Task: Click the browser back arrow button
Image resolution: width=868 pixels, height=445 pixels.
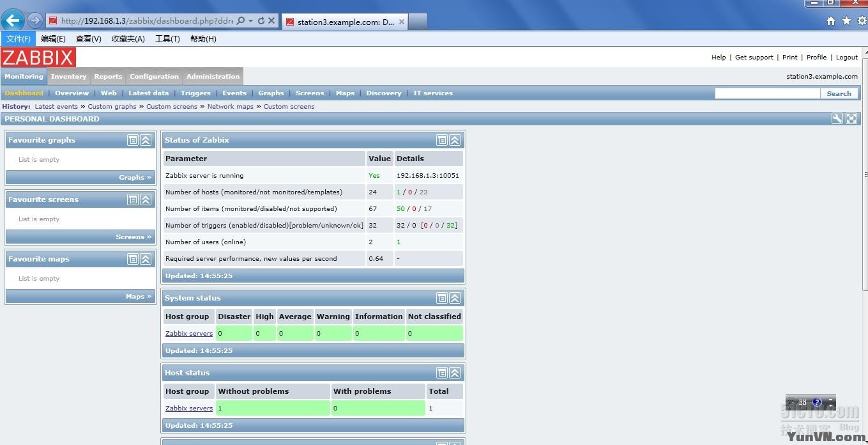Action: click(x=13, y=20)
